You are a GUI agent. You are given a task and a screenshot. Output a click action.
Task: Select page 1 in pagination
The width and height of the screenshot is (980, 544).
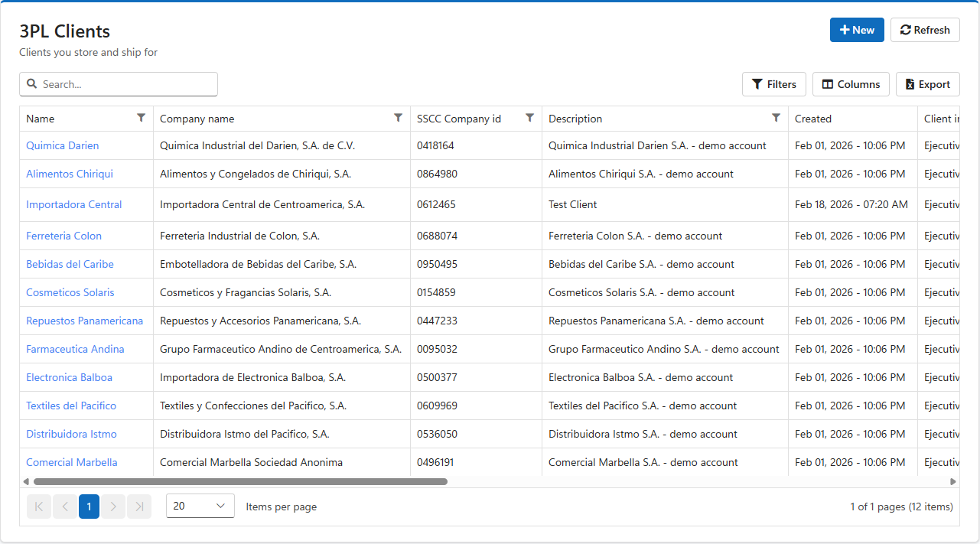click(89, 507)
